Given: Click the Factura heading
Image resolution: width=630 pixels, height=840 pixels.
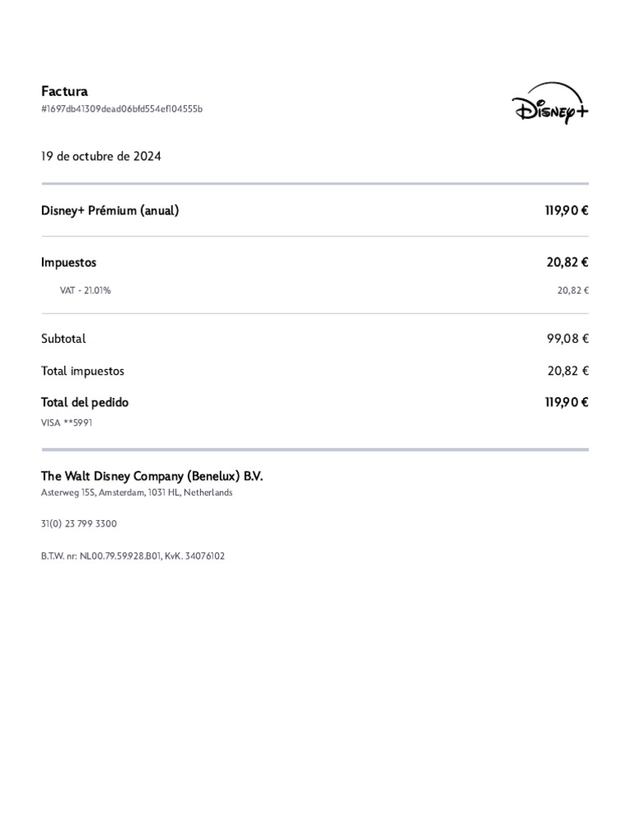Looking at the screenshot, I should pyautogui.click(x=64, y=91).
